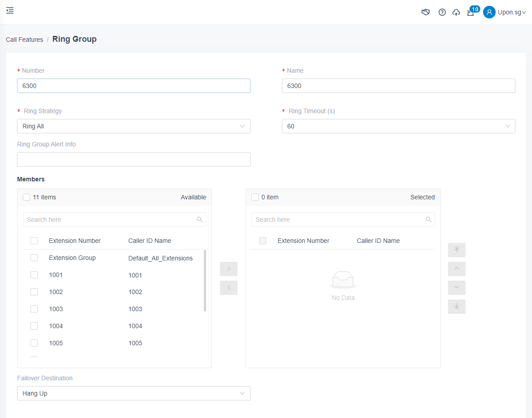Open the Ring Strategy dropdown
This screenshot has width=532, height=418.
(x=133, y=126)
